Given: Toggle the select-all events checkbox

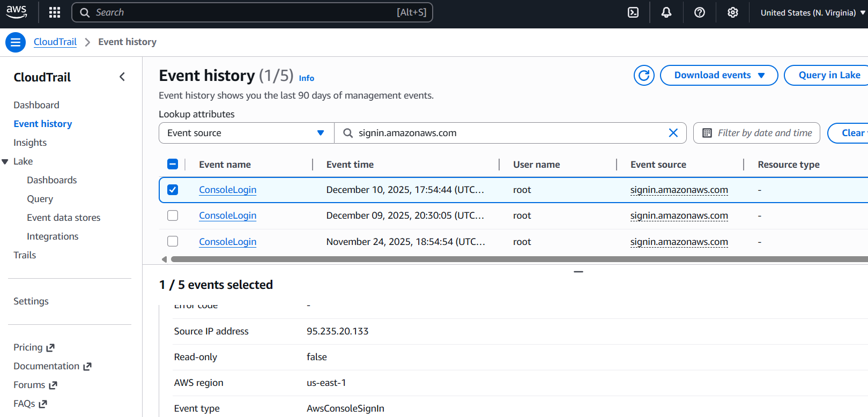Looking at the screenshot, I should tap(173, 164).
